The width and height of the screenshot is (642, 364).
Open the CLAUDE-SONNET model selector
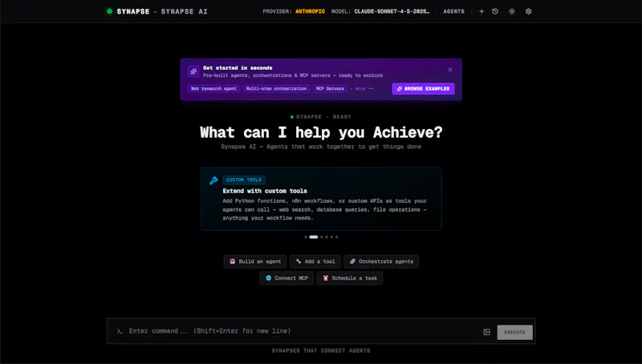pos(392,11)
